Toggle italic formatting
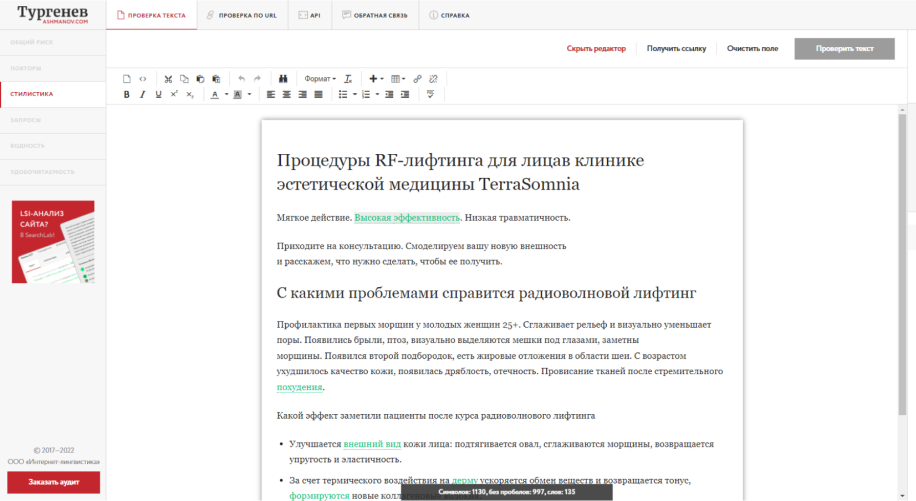The image size is (916, 501). [142, 94]
